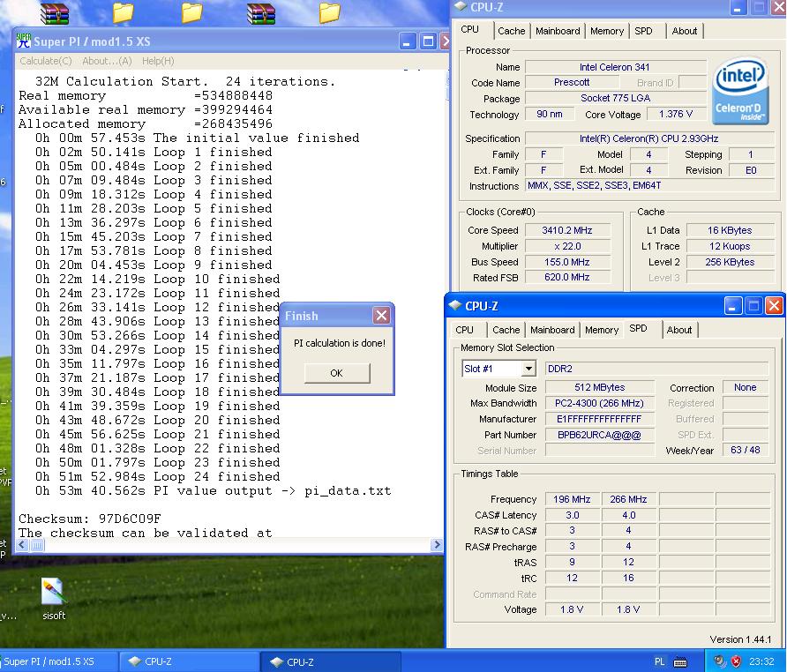Click the PC2-4300 (266 MHz) bandwidth value

(x=600, y=403)
